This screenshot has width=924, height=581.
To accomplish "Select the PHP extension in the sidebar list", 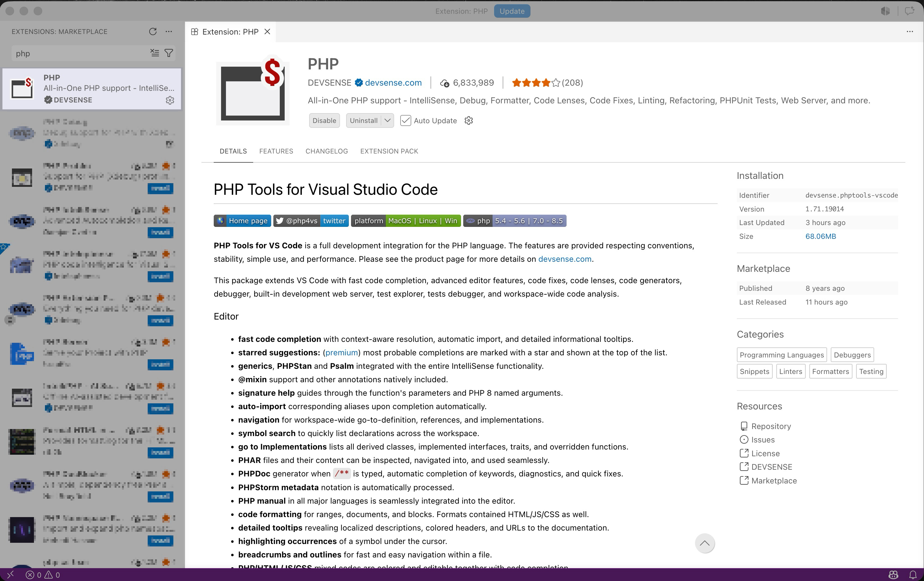I will (x=92, y=89).
